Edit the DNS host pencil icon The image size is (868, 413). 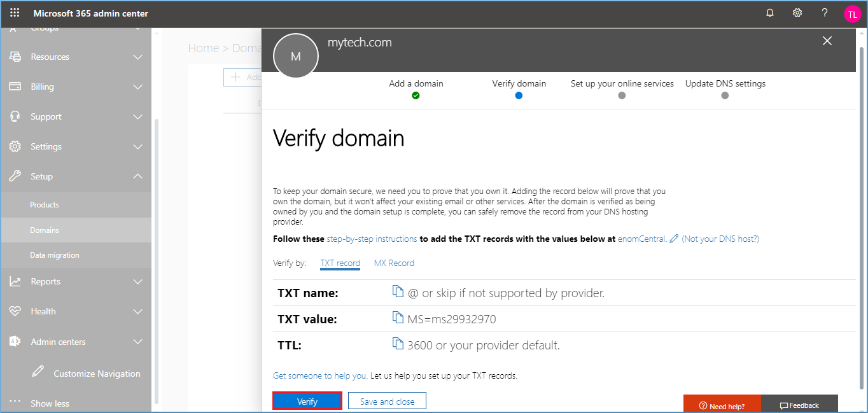(674, 239)
